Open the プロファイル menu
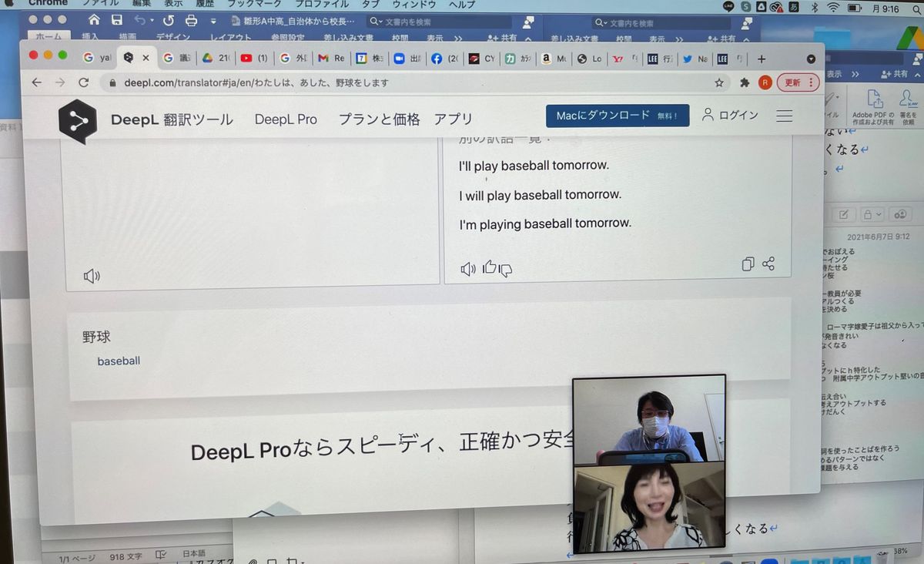This screenshot has height=564, width=924. (x=322, y=4)
